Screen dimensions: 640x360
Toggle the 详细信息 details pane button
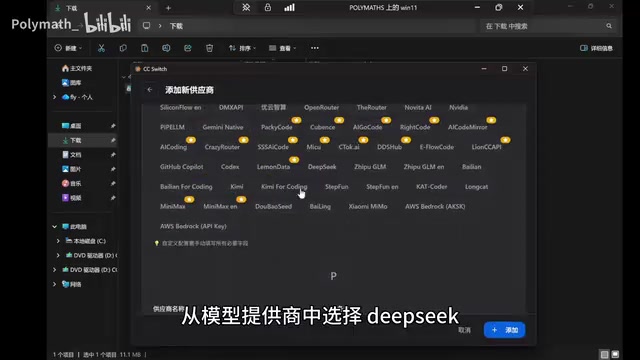(x=596, y=48)
